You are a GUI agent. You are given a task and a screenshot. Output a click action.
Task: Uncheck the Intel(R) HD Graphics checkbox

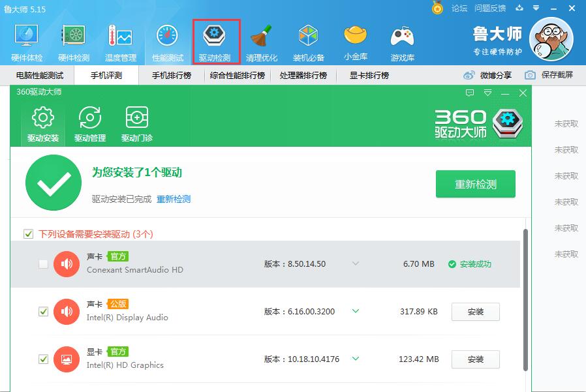pyautogui.click(x=43, y=359)
